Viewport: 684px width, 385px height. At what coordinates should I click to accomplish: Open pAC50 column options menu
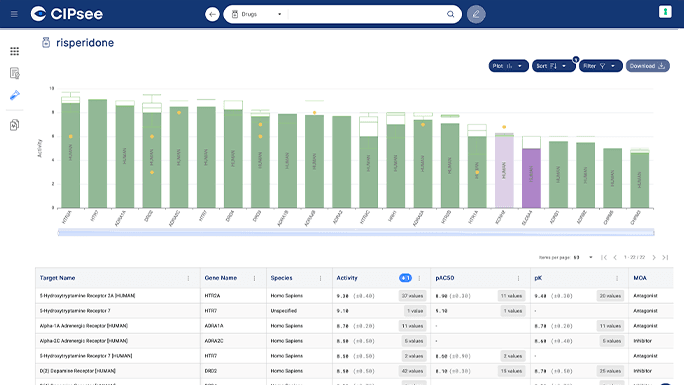click(518, 278)
